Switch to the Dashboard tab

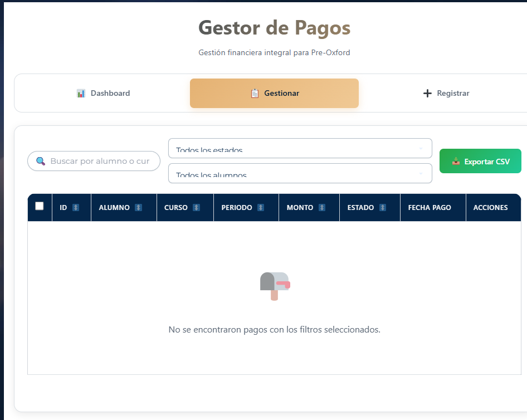tap(103, 93)
